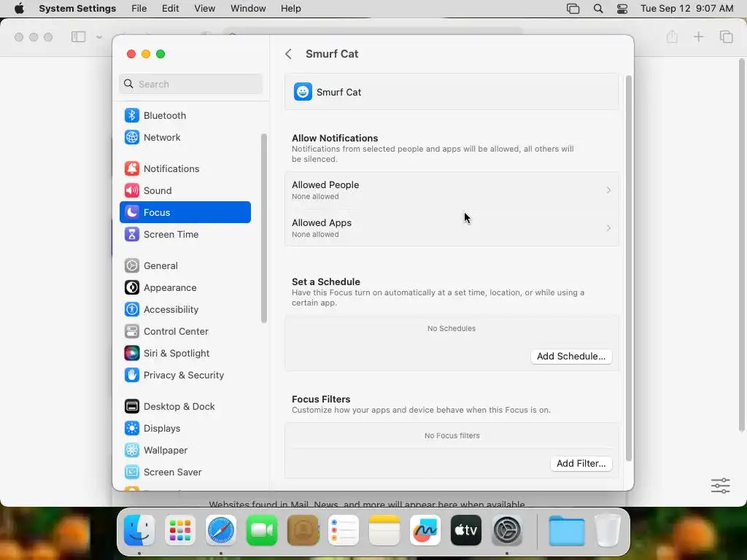
Task: Launch Freeform from the Dock
Action: click(x=425, y=530)
